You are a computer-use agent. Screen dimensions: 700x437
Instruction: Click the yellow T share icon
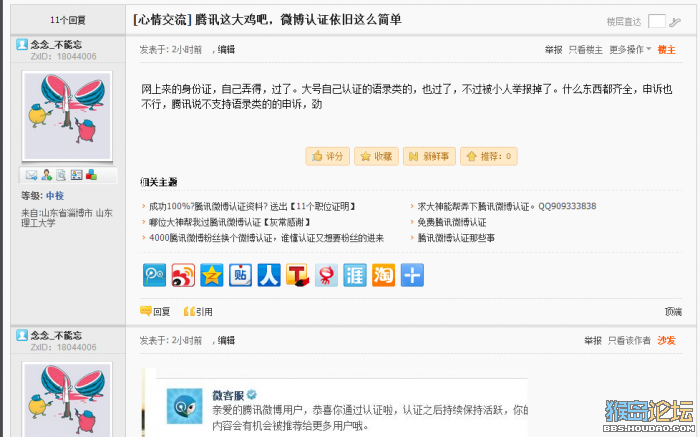[298, 275]
